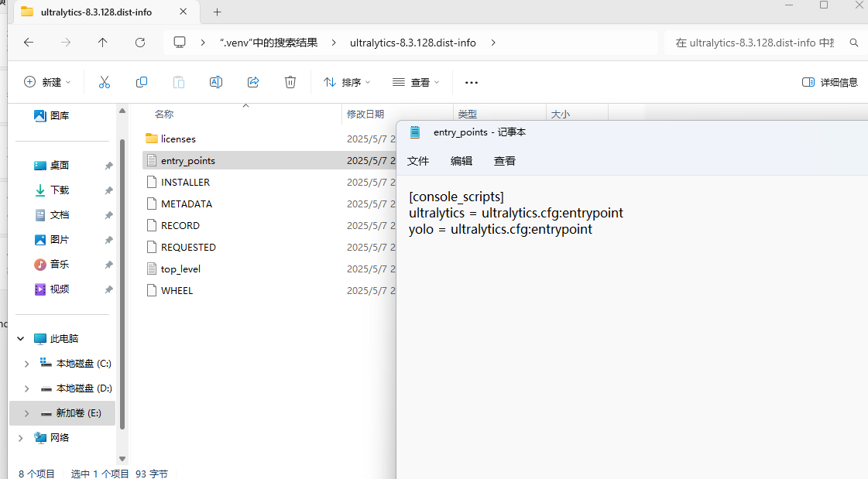Viewport: 868px width, 479px height.
Task: Select the entry_points file
Action: [x=187, y=160]
